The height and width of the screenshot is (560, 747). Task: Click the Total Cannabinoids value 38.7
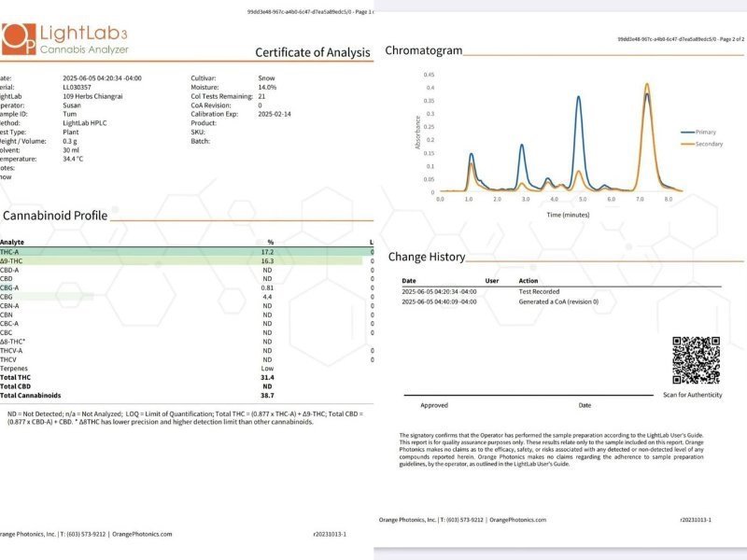click(267, 395)
